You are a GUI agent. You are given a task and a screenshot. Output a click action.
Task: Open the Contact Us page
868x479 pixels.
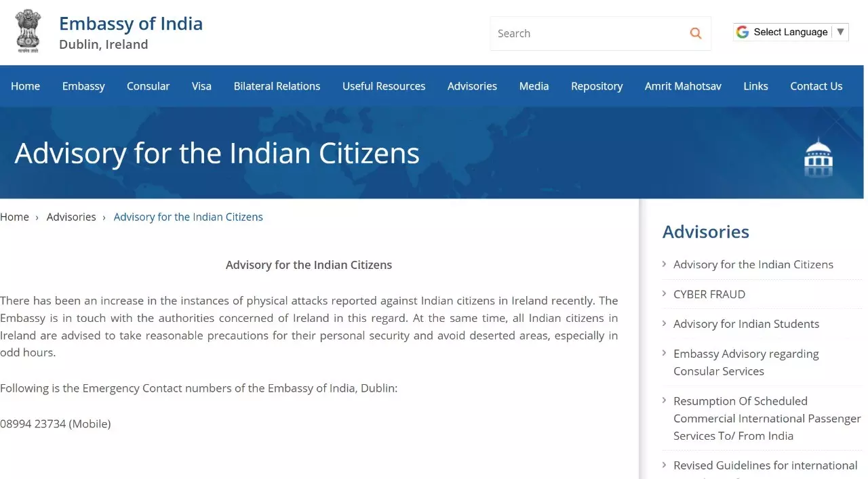[816, 86]
